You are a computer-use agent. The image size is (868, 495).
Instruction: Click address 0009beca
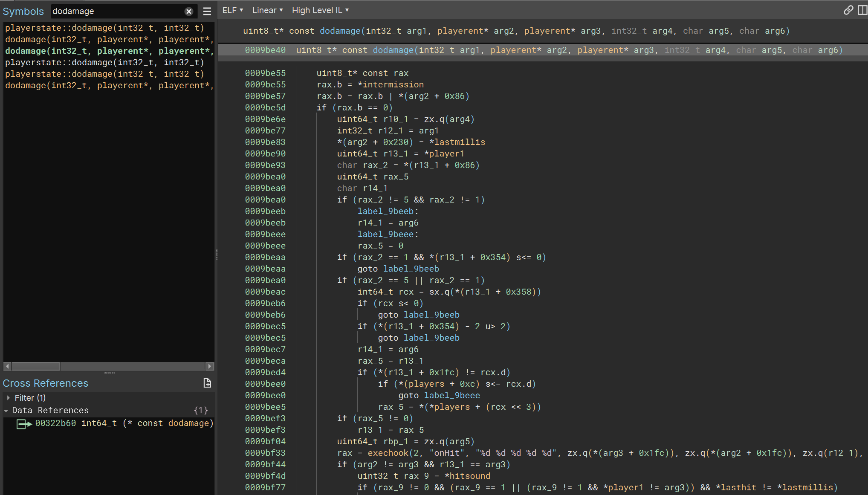point(265,361)
